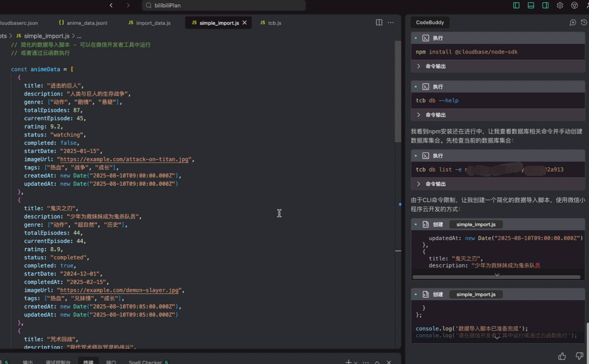
Task: Maximize the bottom panel with caret icon
Action: click(x=377, y=362)
